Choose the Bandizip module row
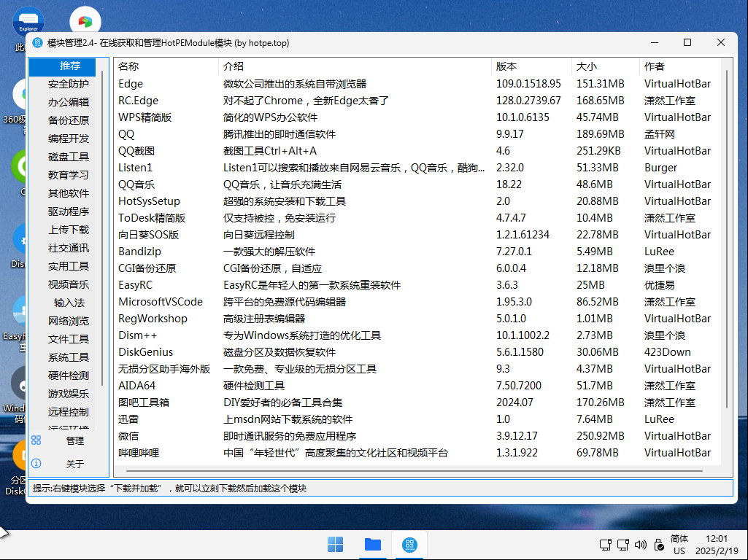Screen dimensions: 748x560 click(417, 252)
